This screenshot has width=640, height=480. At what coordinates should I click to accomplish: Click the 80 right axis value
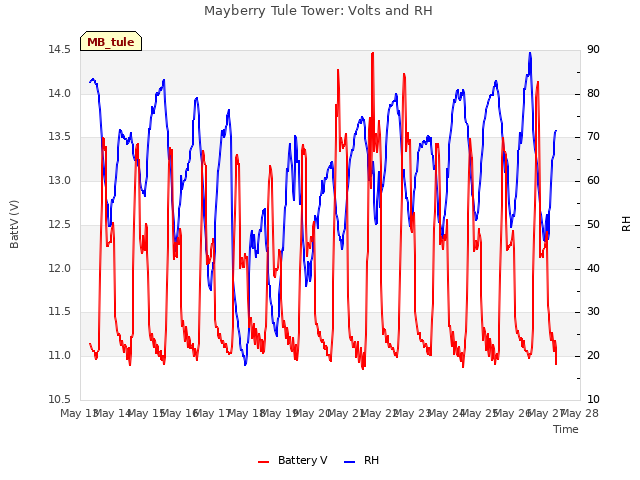(593, 93)
